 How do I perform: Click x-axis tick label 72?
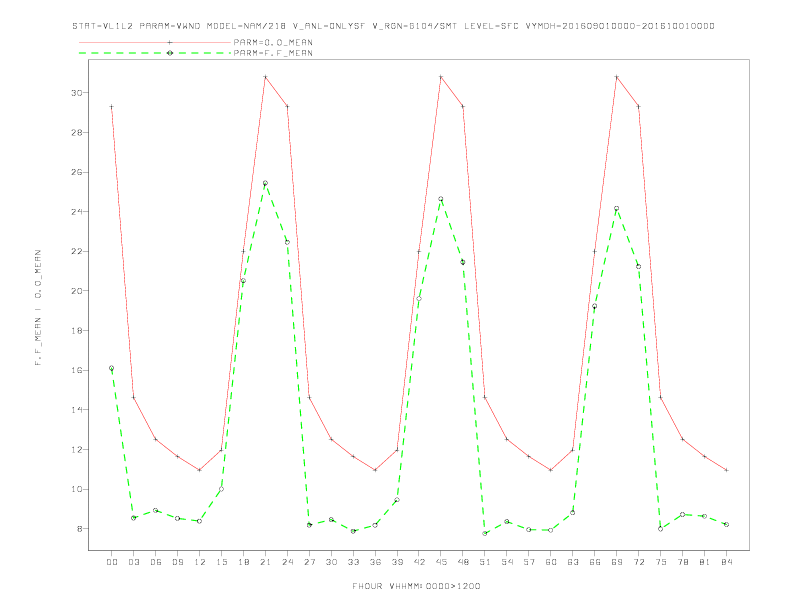(639, 562)
